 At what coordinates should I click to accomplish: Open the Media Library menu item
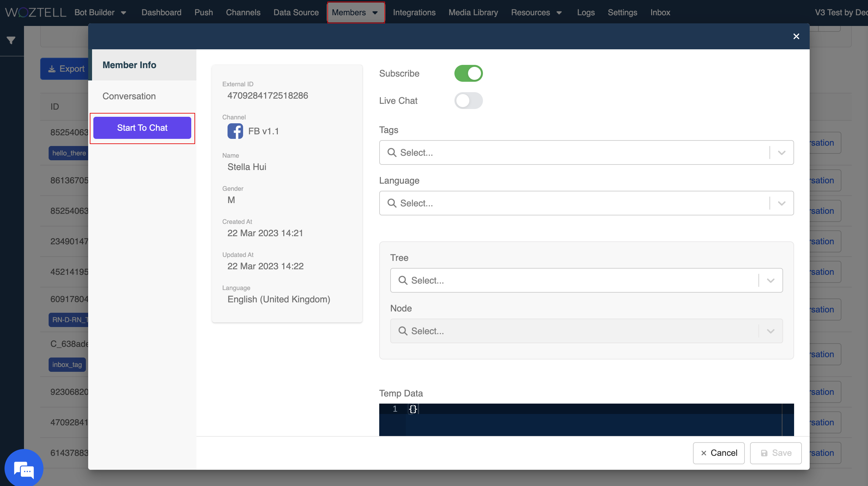(x=473, y=12)
